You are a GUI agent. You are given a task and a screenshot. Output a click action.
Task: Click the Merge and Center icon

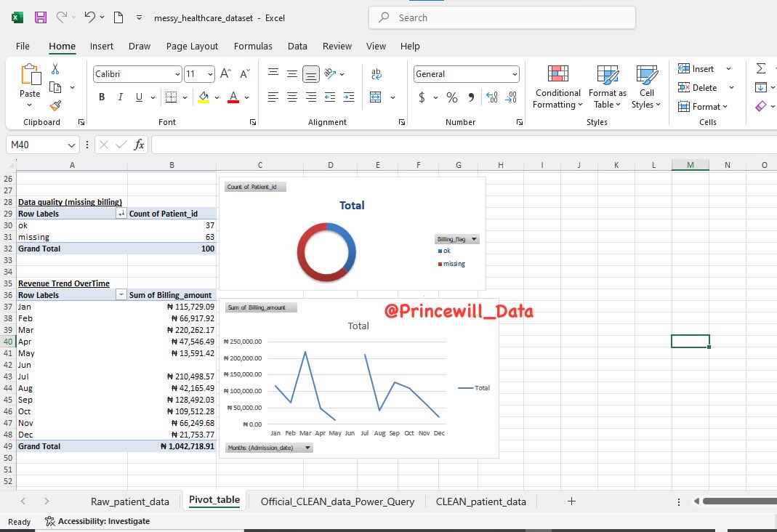click(376, 97)
